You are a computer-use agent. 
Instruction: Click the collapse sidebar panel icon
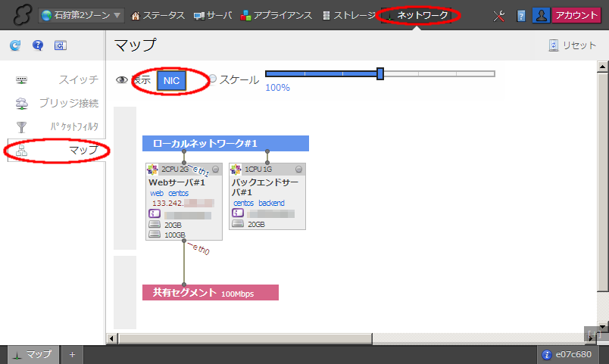pyautogui.click(x=60, y=46)
